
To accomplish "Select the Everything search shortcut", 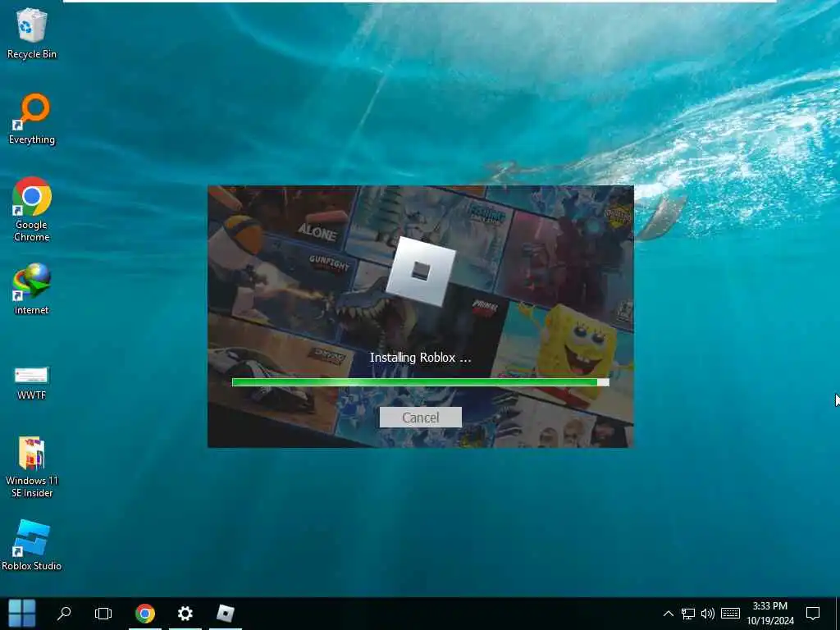I will pyautogui.click(x=32, y=119).
